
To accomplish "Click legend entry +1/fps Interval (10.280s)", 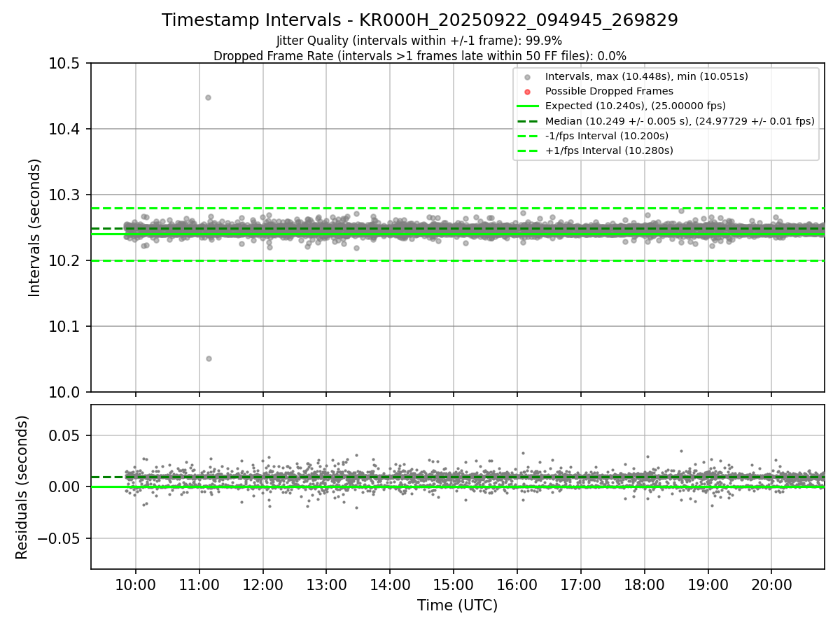I will point(609,150).
